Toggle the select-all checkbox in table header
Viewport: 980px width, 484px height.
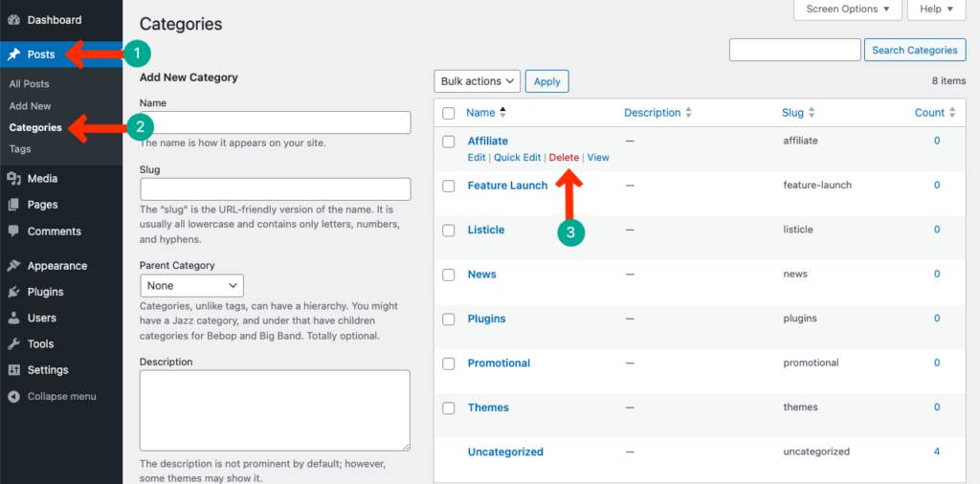449,113
